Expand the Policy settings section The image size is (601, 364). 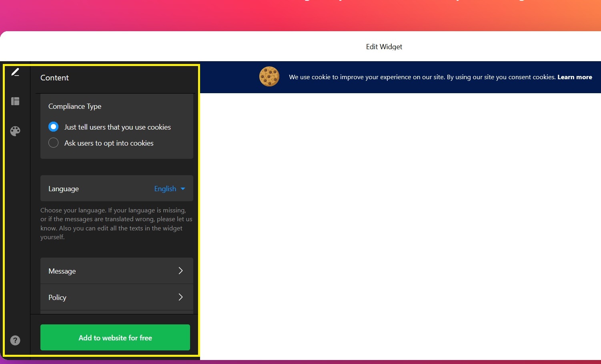point(116,297)
